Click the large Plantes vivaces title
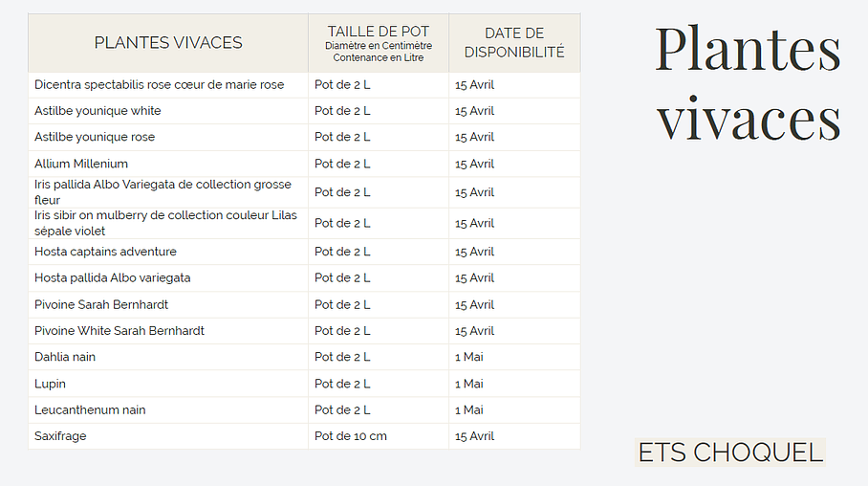 pyautogui.click(x=748, y=84)
